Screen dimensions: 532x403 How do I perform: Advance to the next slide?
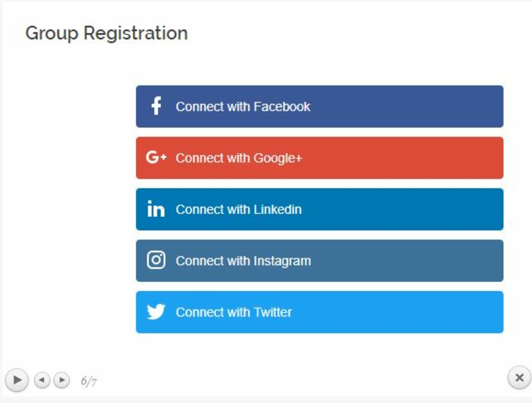click(62, 380)
